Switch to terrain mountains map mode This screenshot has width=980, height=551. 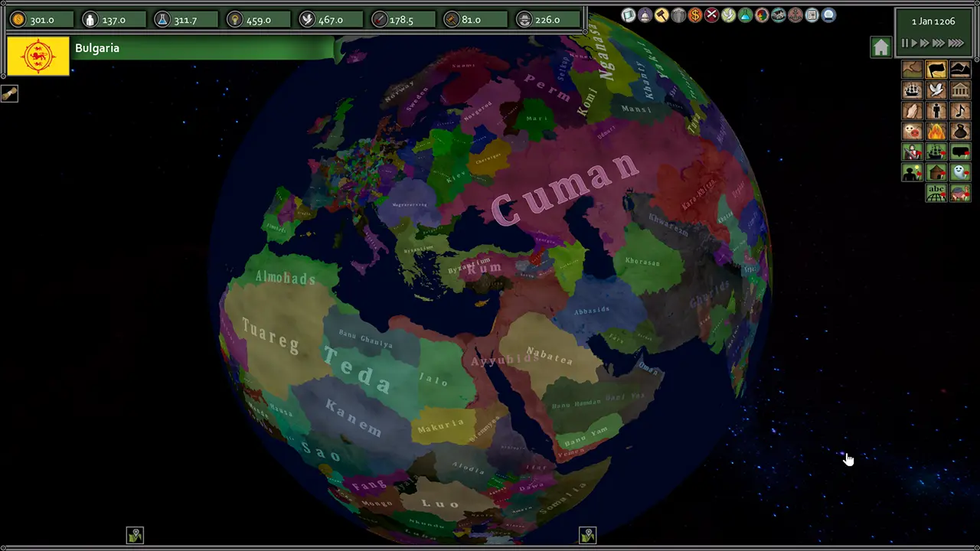(x=960, y=70)
